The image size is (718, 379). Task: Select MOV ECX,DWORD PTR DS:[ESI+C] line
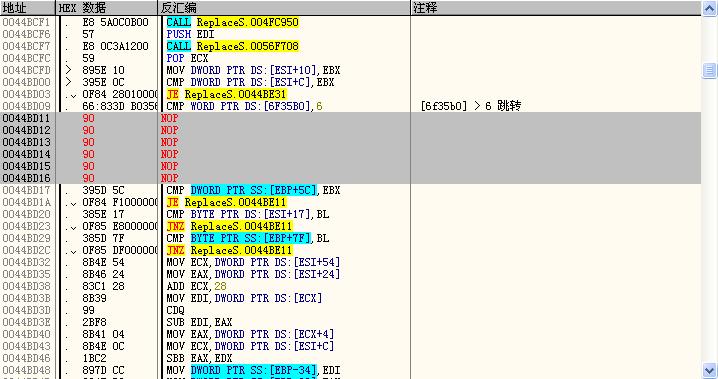(250, 346)
